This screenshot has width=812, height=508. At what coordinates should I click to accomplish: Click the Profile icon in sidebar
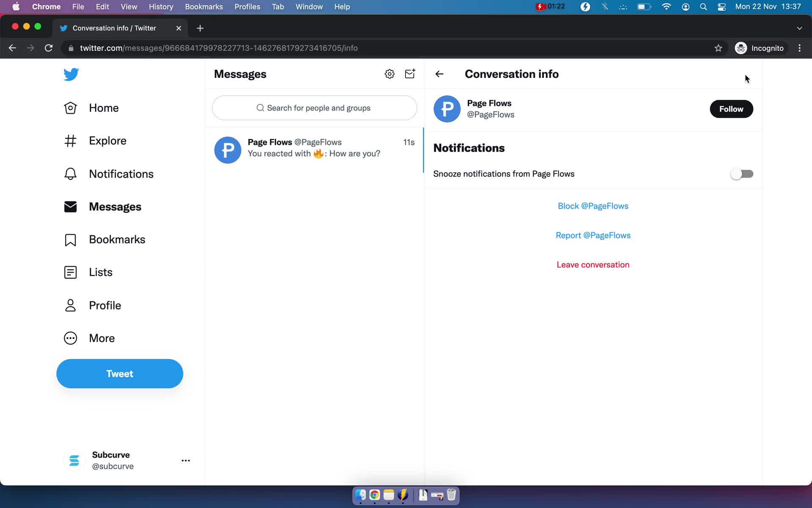pyautogui.click(x=70, y=305)
